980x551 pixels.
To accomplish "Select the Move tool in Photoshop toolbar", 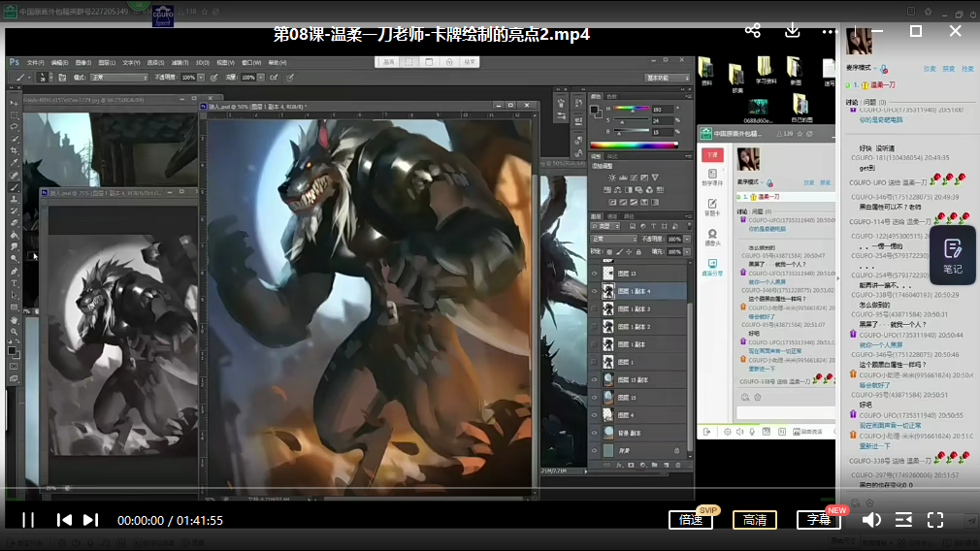I will [x=15, y=103].
